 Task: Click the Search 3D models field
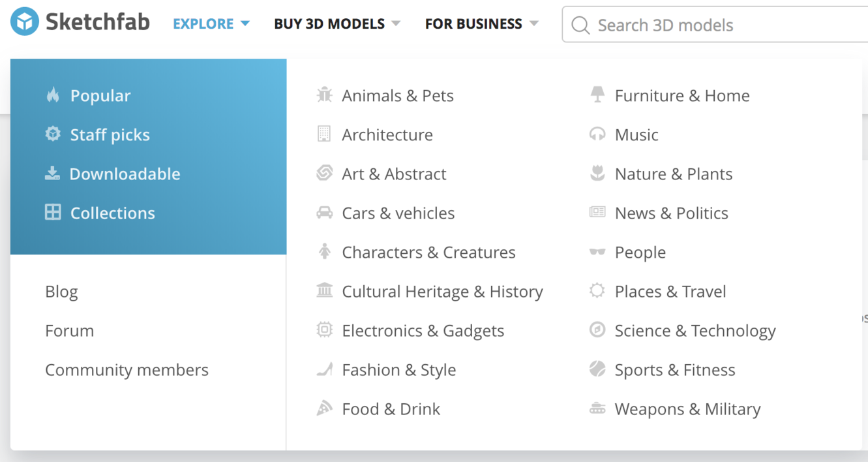point(717,25)
